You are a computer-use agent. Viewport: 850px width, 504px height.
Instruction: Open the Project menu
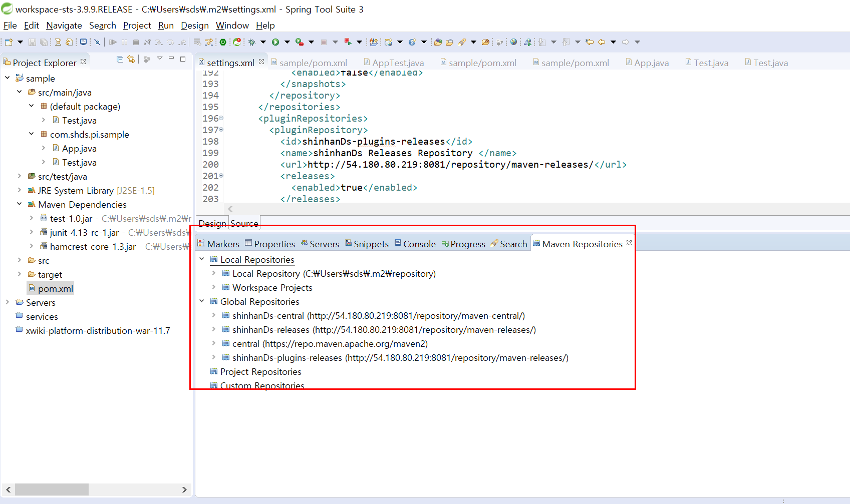(137, 26)
